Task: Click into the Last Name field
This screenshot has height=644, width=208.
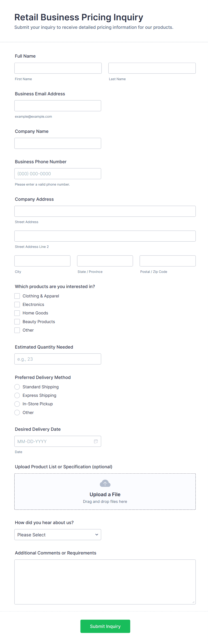Action: click(152, 68)
